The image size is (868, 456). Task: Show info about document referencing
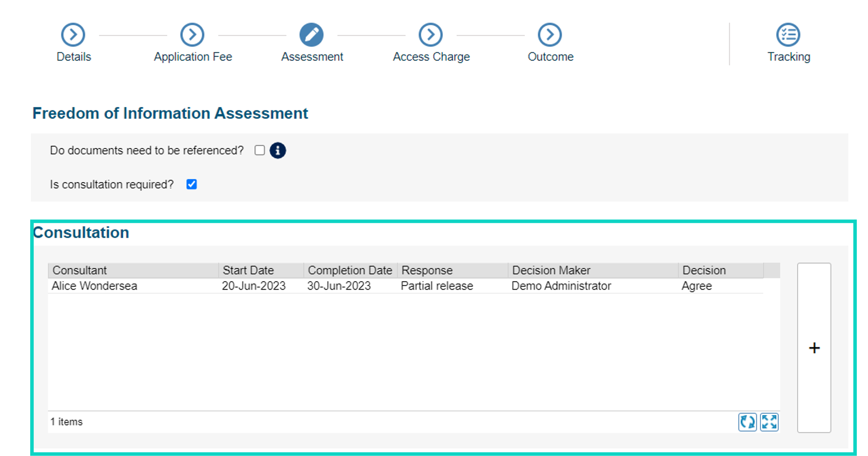point(278,150)
